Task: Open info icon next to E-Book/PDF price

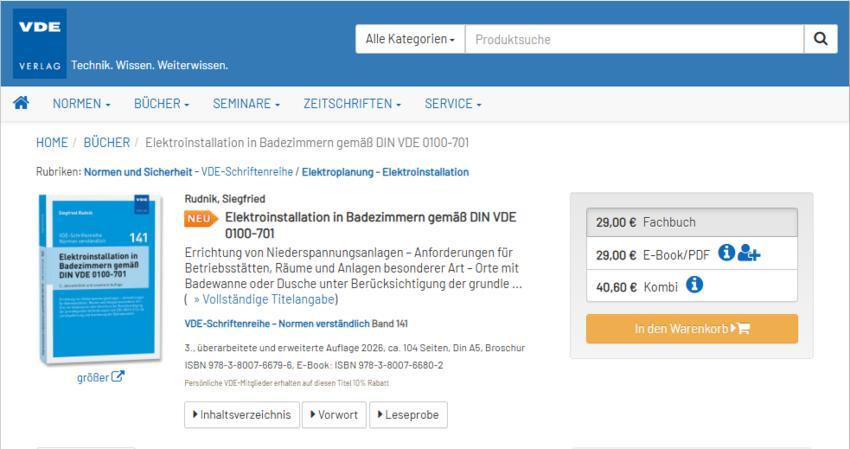Action: [x=726, y=252]
